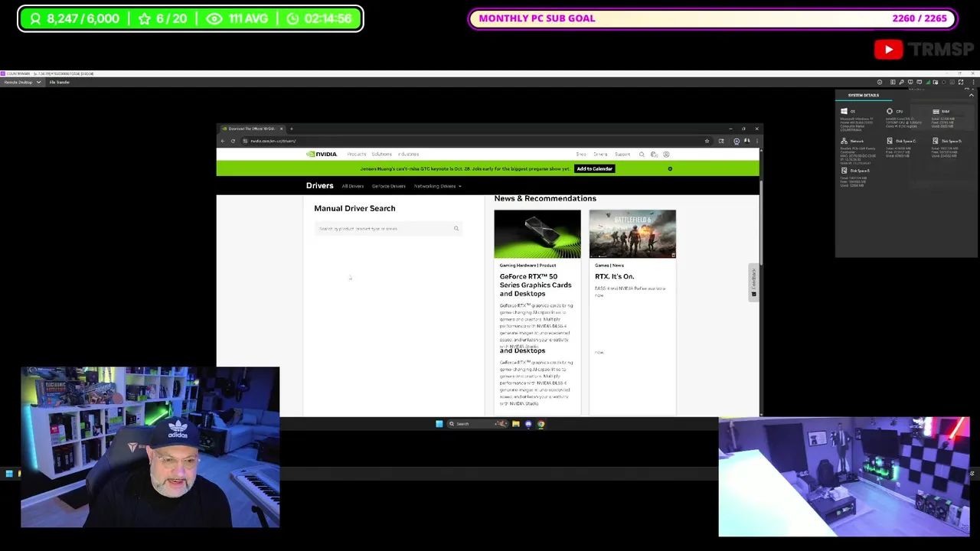Open the Solutions menu on the NVIDIA site
The height and width of the screenshot is (551, 980).
381,154
